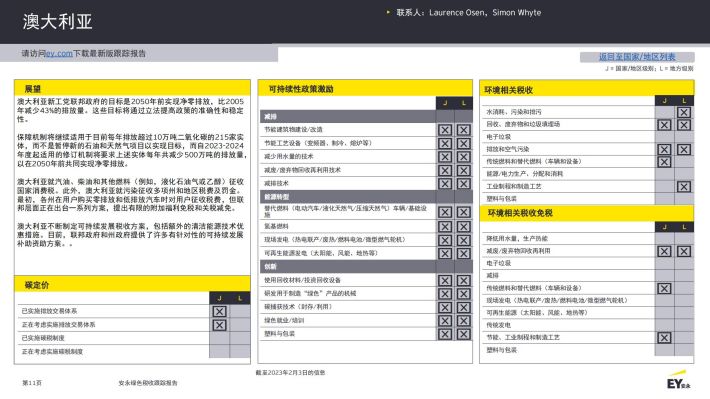Click the 已实施碳税制度 row label
710x399 pixels.
43,338
